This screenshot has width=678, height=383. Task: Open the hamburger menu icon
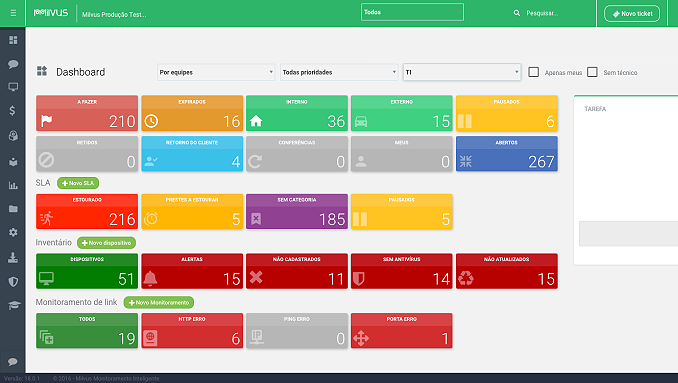(13, 13)
